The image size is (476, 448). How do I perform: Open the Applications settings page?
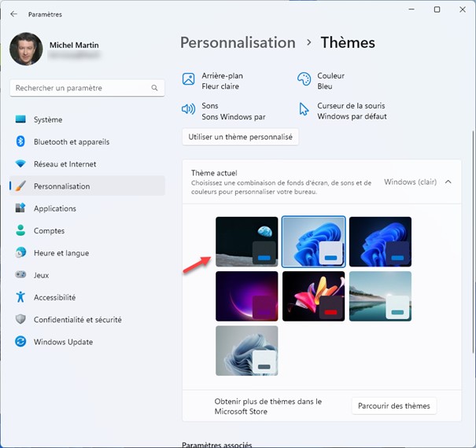click(54, 209)
